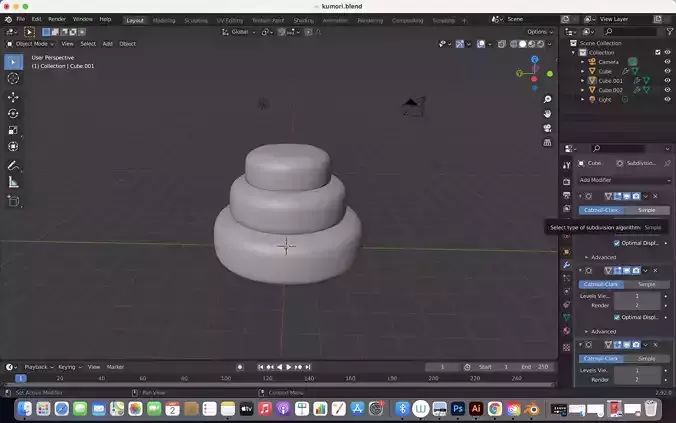Open Photoshop from the Dock

pyautogui.click(x=458, y=409)
